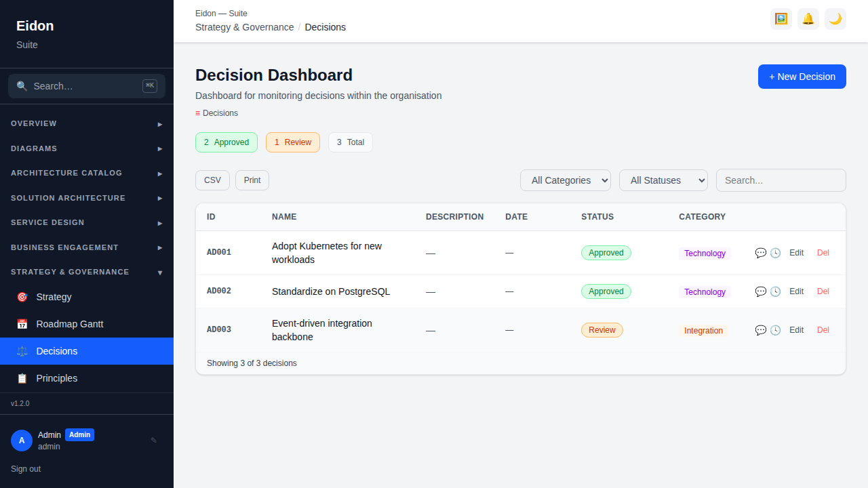Edit decision AD003

796,330
